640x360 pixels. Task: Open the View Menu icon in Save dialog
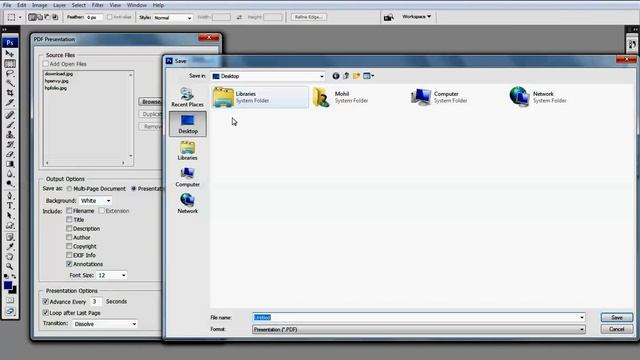click(x=369, y=76)
